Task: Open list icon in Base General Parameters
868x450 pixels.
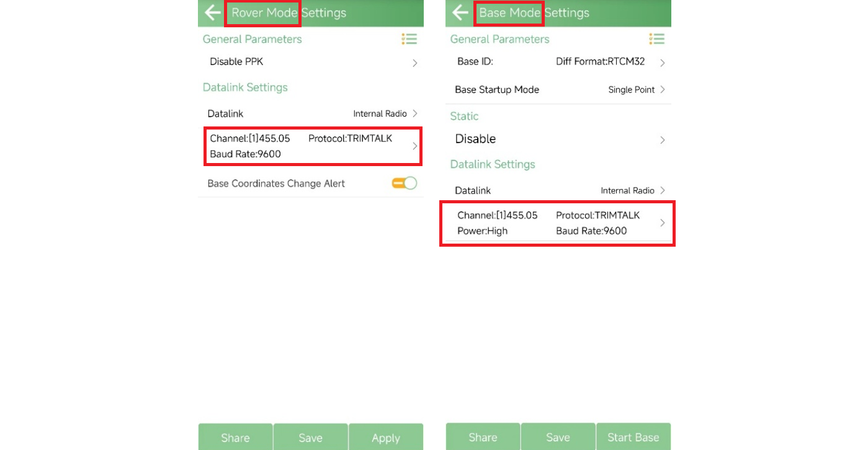Action: coord(656,39)
